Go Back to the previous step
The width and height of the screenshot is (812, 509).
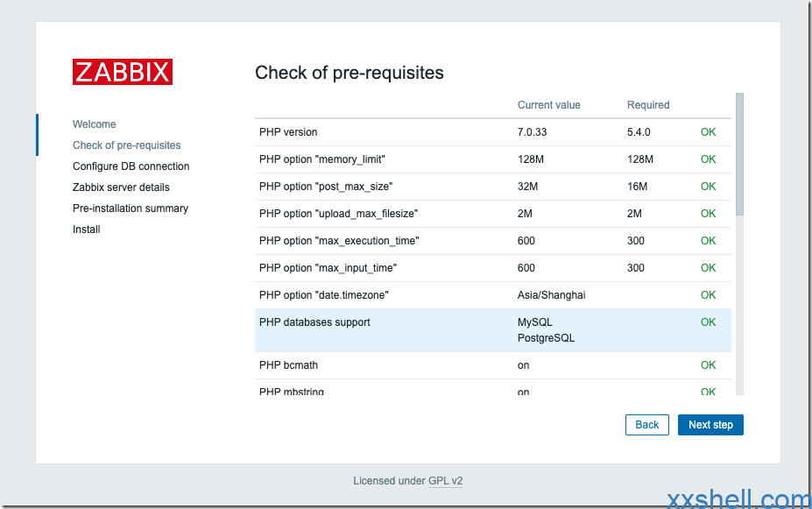coord(646,425)
